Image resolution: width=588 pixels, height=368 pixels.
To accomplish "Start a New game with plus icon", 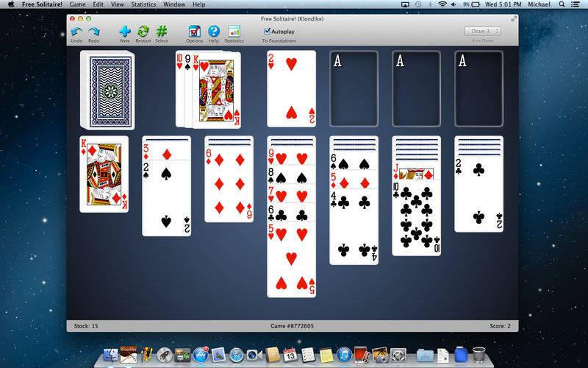I will pos(125,31).
